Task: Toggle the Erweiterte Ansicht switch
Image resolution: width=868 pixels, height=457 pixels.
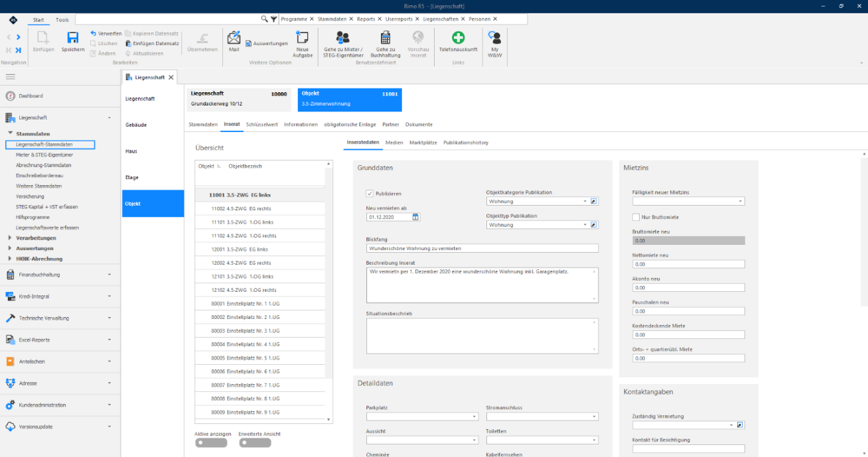Action: point(255,443)
